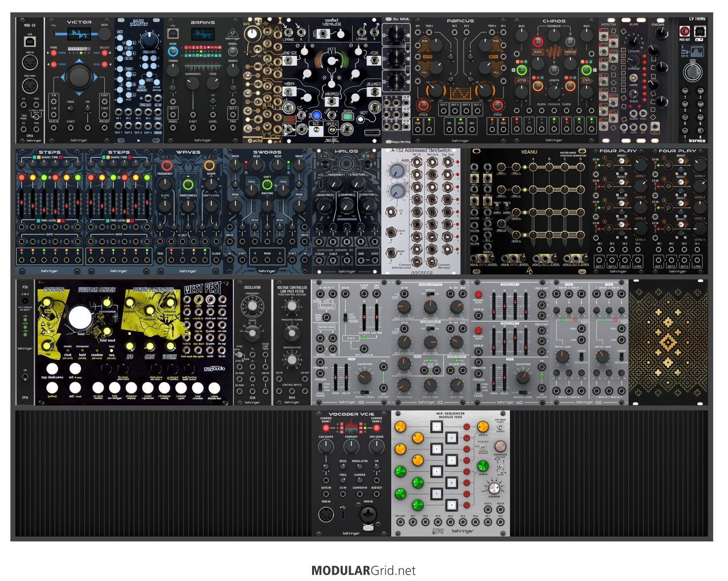Image resolution: width=728 pixels, height=581 pixels.
Task: Select the V/OCT jack on Brains
Action: [x=193, y=128]
